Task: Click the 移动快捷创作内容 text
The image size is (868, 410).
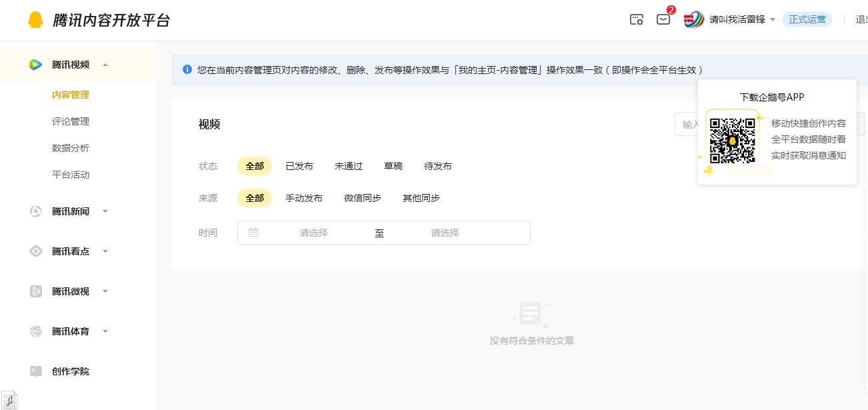Action: [x=809, y=123]
